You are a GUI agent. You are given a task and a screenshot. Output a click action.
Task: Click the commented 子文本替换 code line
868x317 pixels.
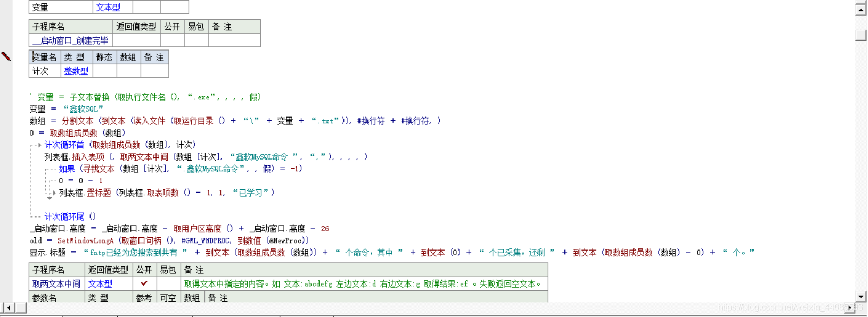[x=145, y=97]
